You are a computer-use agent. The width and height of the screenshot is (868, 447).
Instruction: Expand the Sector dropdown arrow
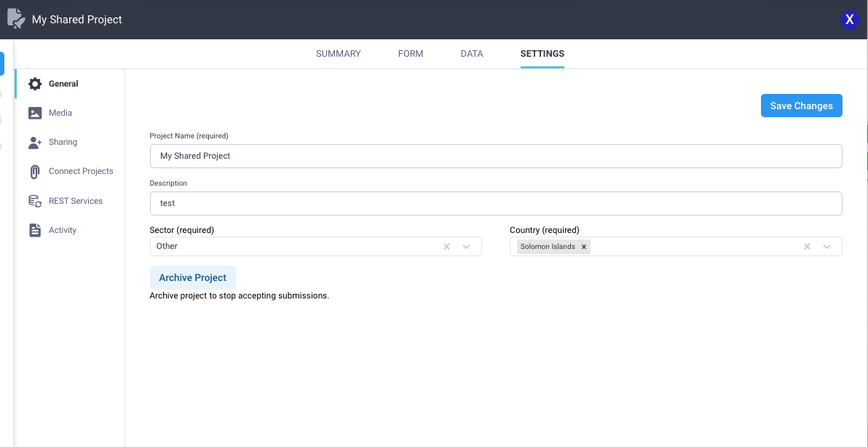pos(467,247)
